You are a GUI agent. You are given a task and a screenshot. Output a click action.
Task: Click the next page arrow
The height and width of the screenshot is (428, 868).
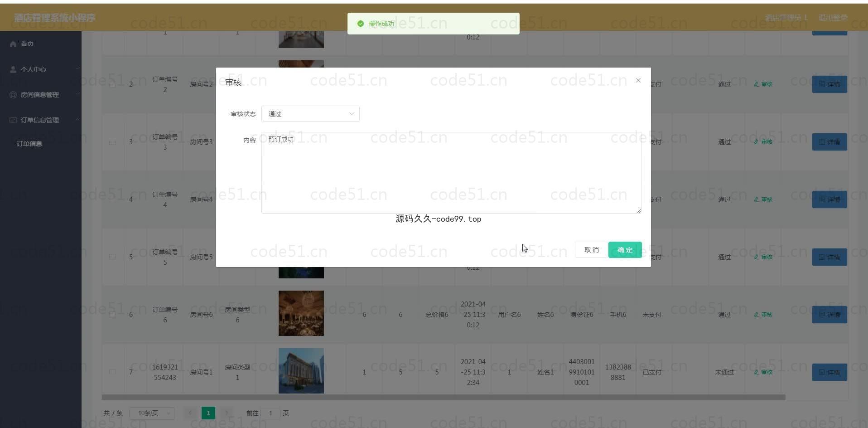pyautogui.click(x=227, y=413)
